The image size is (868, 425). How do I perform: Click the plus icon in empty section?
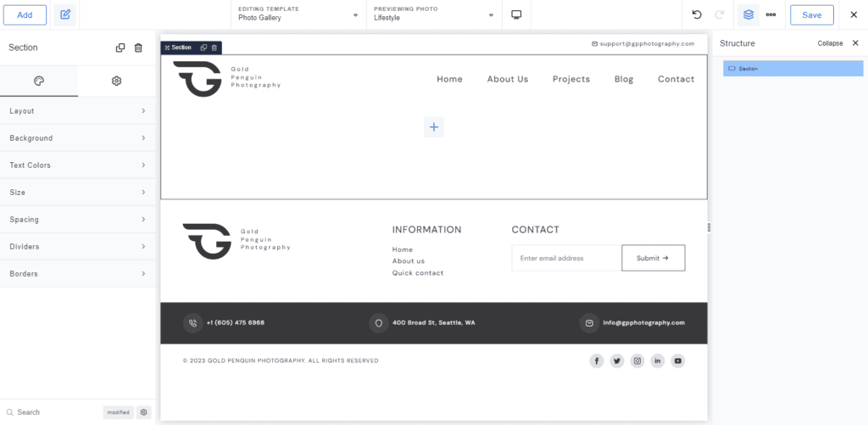click(x=433, y=127)
